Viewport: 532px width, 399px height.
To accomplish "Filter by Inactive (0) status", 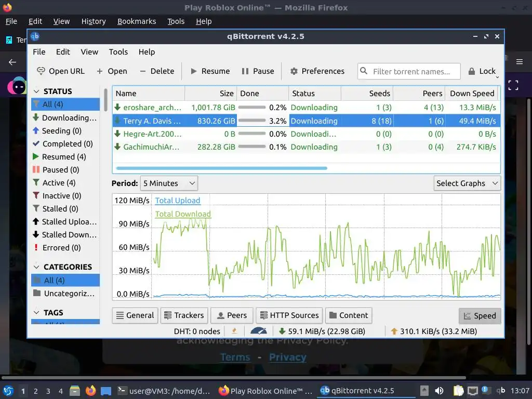I will (65, 196).
